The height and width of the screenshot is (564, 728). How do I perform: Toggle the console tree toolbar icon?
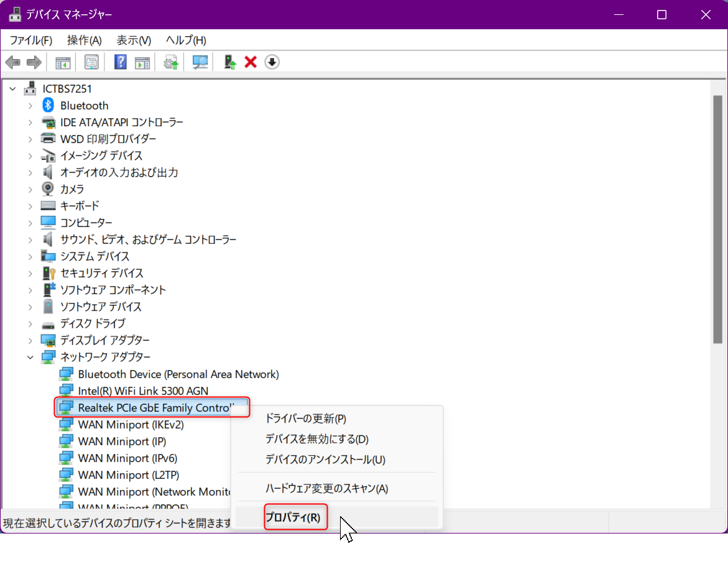63,62
